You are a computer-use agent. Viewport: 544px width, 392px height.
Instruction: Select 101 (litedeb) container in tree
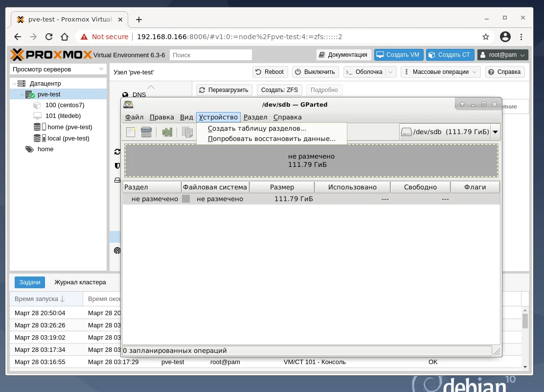pyautogui.click(x=63, y=115)
